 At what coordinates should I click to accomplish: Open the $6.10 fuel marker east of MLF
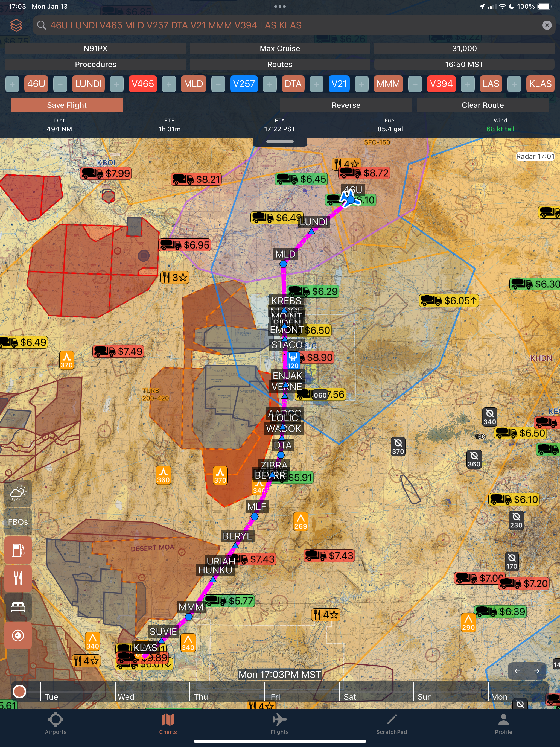pos(514,500)
